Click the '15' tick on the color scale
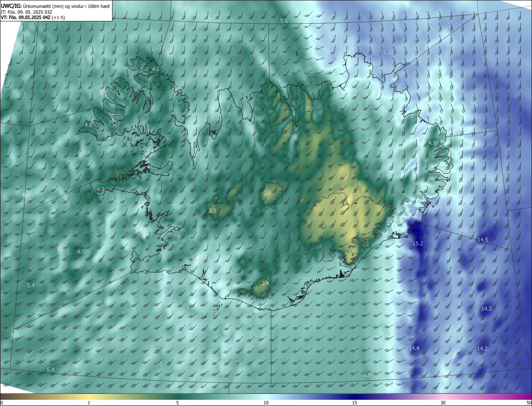532x406 pixels. tap(355, 403)
